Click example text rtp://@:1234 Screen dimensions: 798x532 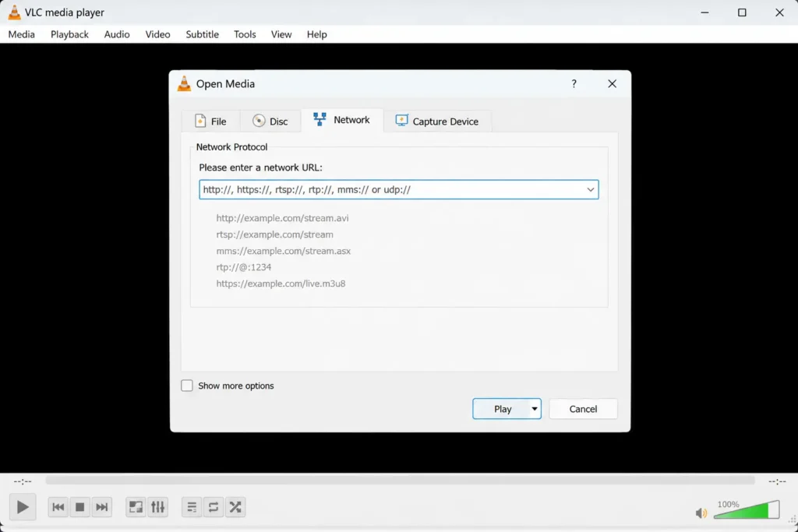(x=244, y=267)
